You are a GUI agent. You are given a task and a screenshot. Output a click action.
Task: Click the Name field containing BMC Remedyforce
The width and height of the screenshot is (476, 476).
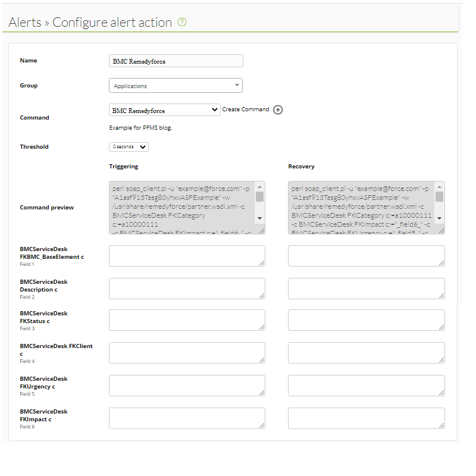tap(176, 61)
